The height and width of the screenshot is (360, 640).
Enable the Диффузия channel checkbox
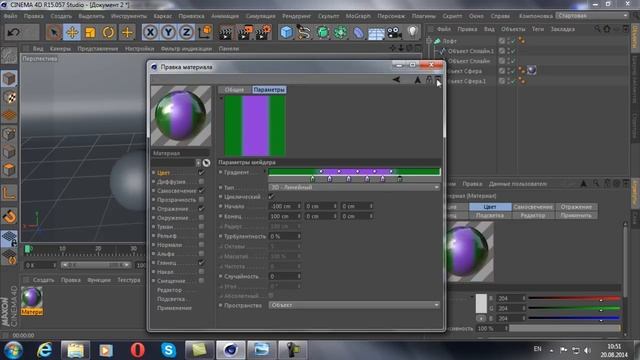coord(201,182)
